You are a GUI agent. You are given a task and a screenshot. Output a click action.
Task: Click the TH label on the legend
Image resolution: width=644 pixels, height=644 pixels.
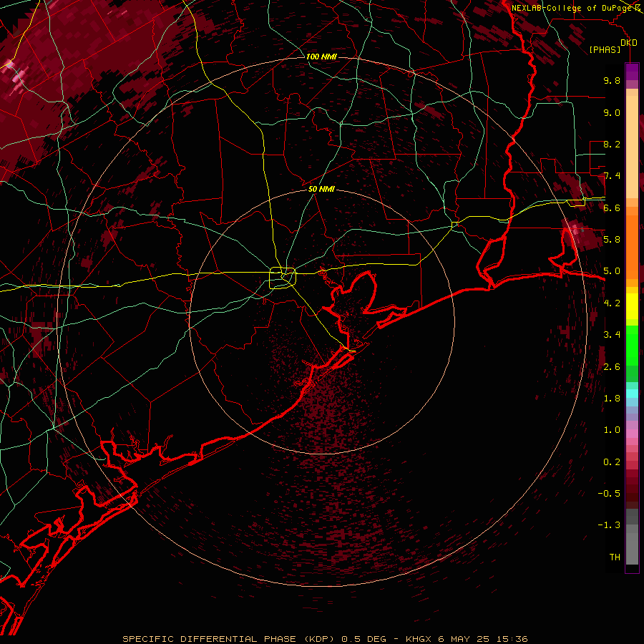tap(615, 557)
